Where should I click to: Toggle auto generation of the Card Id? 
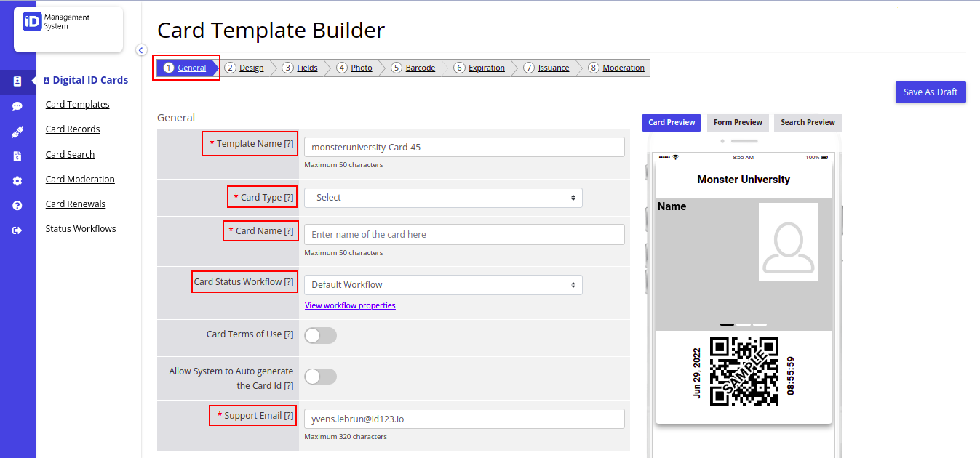pyautogui.click(x=320, y=377)
